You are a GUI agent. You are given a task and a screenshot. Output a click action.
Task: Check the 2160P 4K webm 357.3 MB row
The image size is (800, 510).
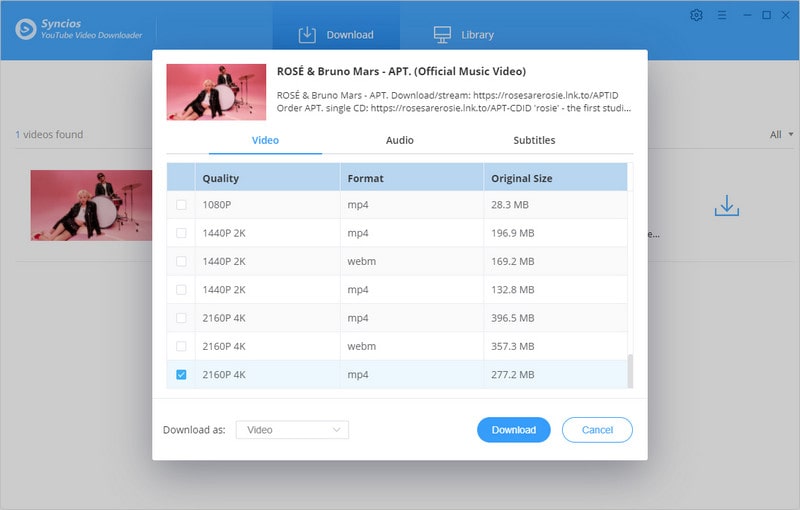[181, 346]
